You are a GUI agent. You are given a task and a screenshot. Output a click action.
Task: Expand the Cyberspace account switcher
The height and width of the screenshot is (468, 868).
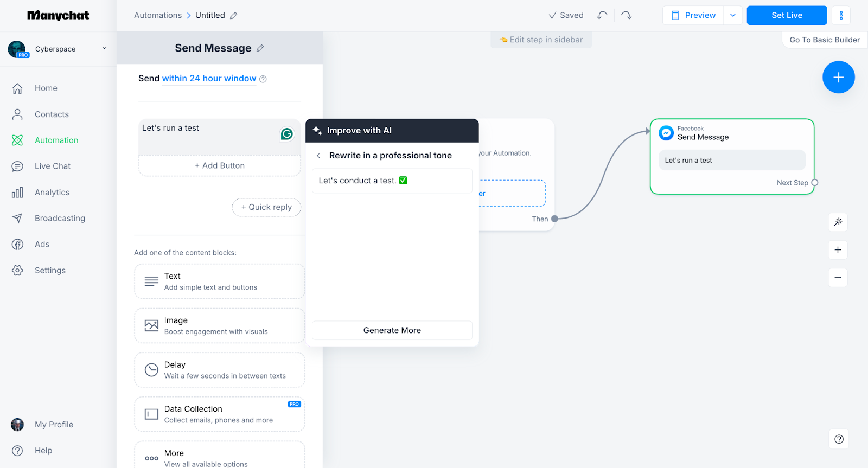click(104, 48)
